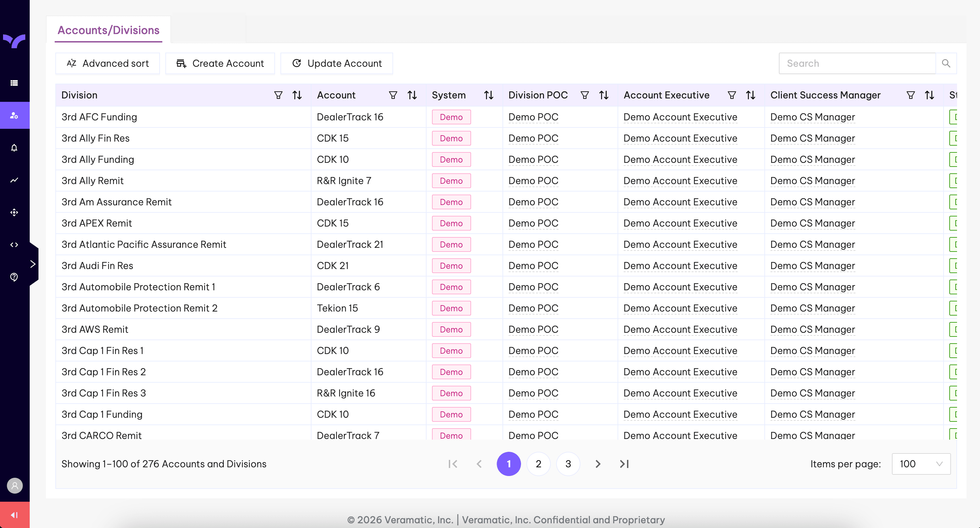Click '3rd Automobile Protection Remit 1' cell
Screen dimensions: 980x528
(183, 287)
